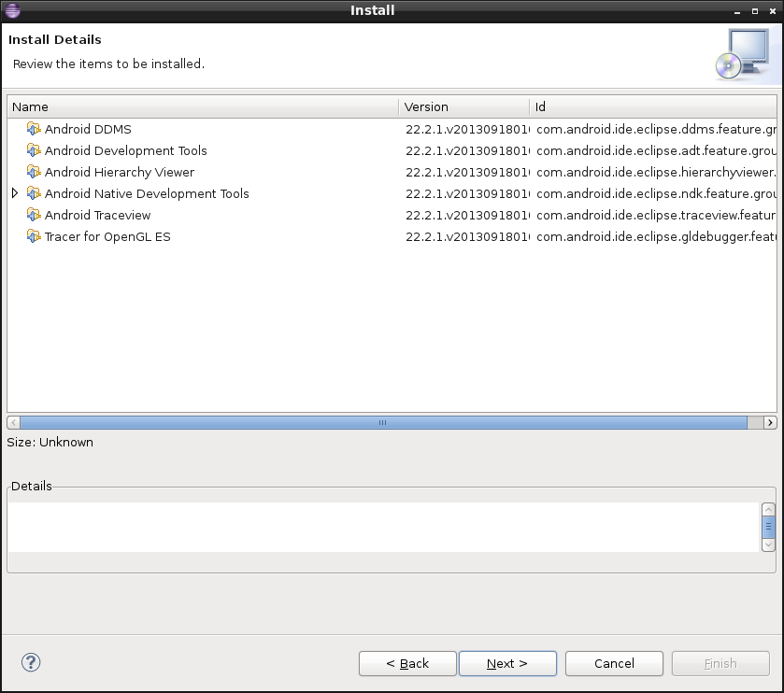Select the Tracer for OpenGL ES item
Image resolution: width=784 pixels, height=693 pixels.
107,236
